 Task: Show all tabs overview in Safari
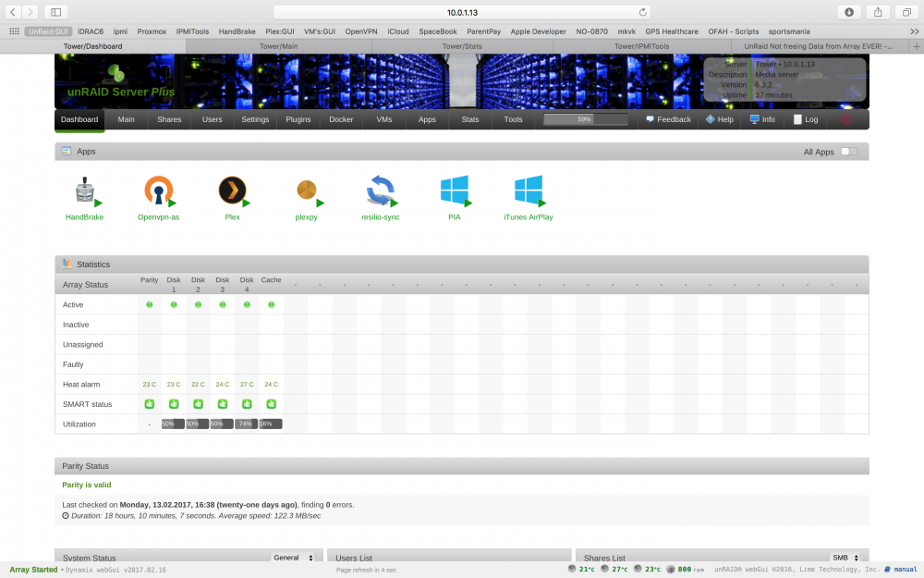tap(907, 12)
